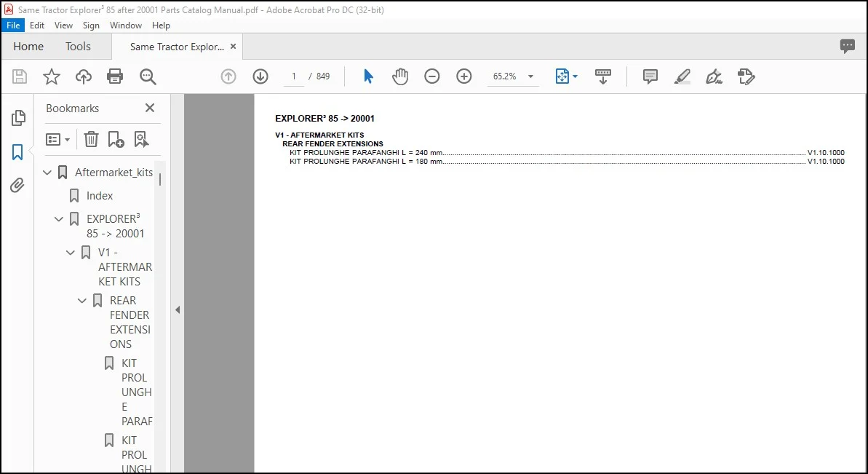Add a new bookmark icon

coord(116,140)
